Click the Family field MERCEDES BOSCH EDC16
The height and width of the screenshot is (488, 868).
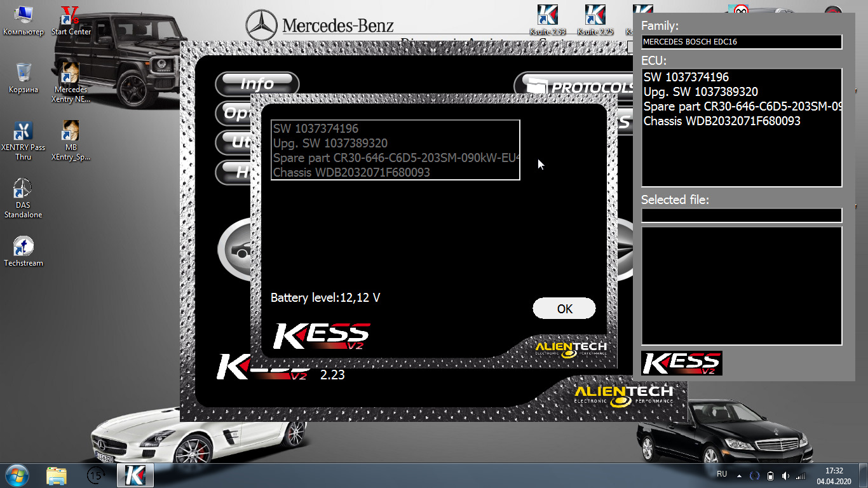pyautogui.click(x=742, y=42)
